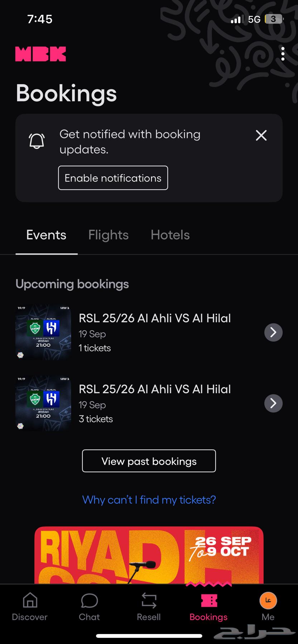
Task: Tap match thumbnail for 3 tickets booking
Action: pyautogui.click(x=43, y=403)
